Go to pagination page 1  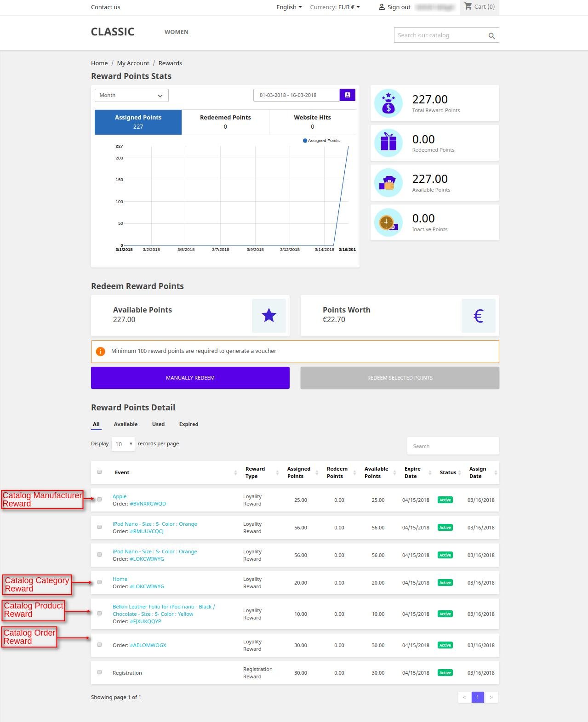click(478, 697)
